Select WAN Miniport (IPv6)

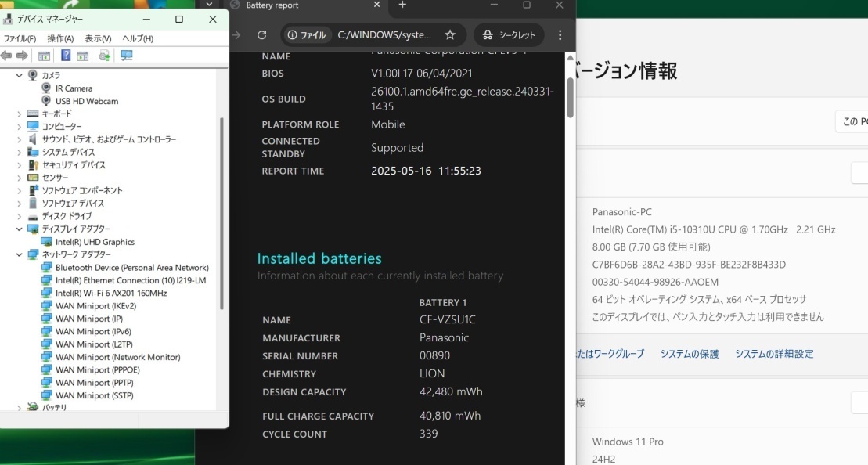click(94, 332)
